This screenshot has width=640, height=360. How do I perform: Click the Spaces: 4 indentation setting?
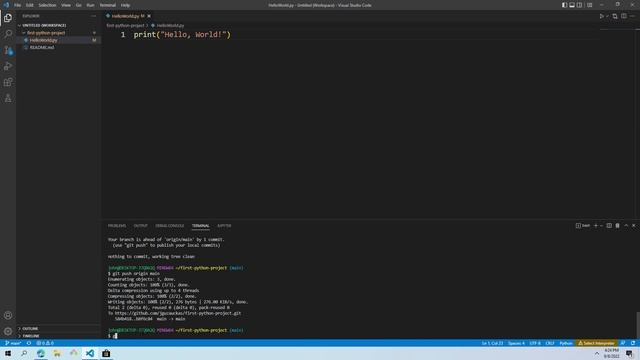coord(516,343)
